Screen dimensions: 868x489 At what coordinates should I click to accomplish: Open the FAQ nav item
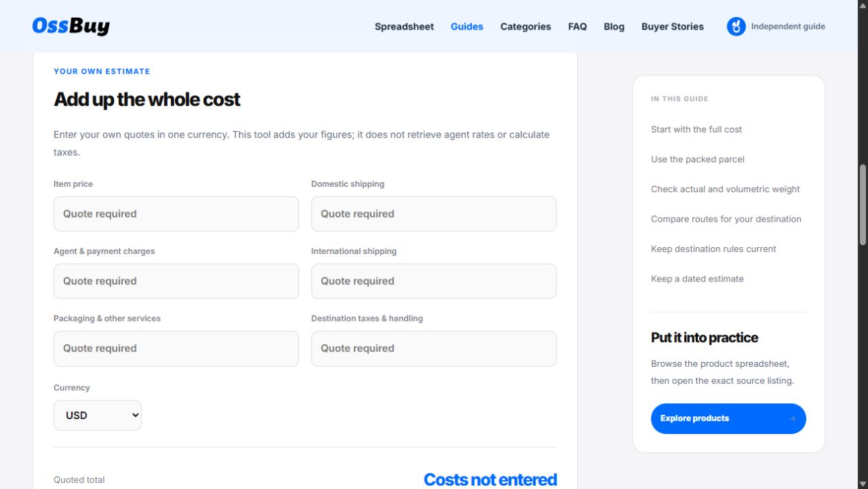click(577, 26)
